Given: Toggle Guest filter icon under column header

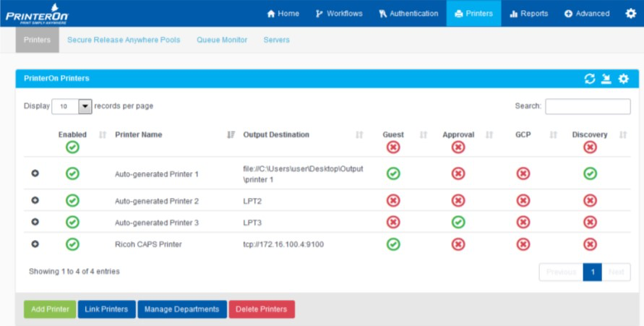Looking at the screenshot, I should 393,147.
